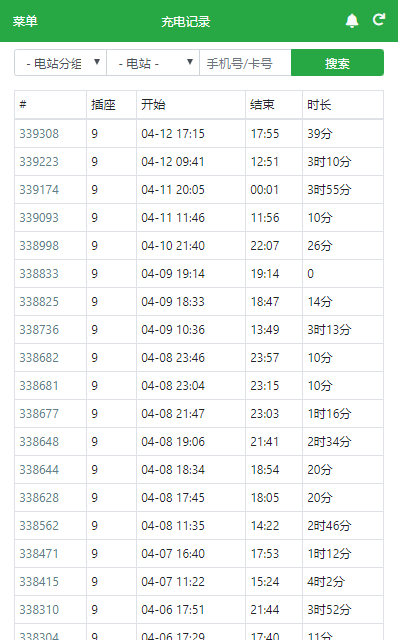Open charging record 338998
The height and width of the screenshot is (640, 400).
click(x=39, y=246)
